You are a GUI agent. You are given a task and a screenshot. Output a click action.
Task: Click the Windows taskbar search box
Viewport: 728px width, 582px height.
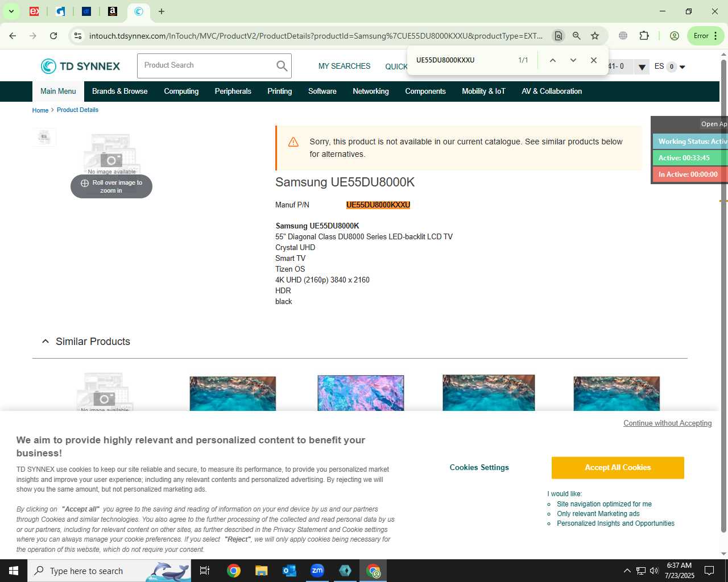pyautogui.click(x=109, y=571)
